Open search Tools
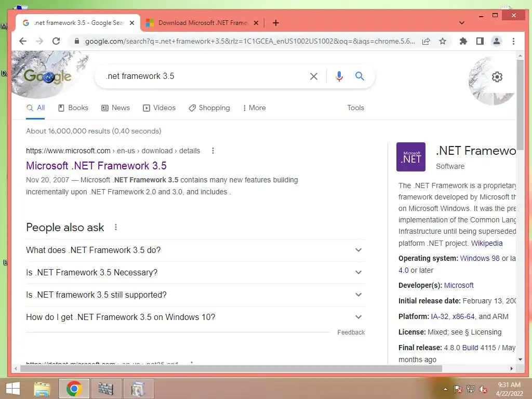This screenshot has height=399, width=532. coord(355,108)
